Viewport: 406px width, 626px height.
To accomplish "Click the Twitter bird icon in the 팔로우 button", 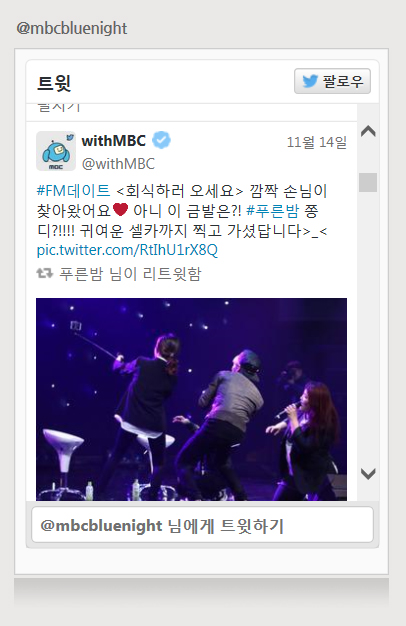I will pos(310,81).
